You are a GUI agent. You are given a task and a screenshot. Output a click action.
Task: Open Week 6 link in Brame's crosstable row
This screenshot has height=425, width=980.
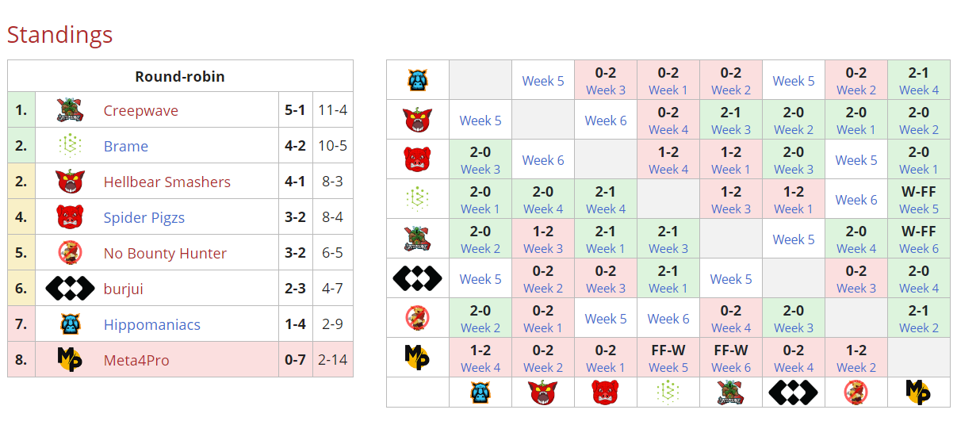pyautogui.click(x=856, y=200)
